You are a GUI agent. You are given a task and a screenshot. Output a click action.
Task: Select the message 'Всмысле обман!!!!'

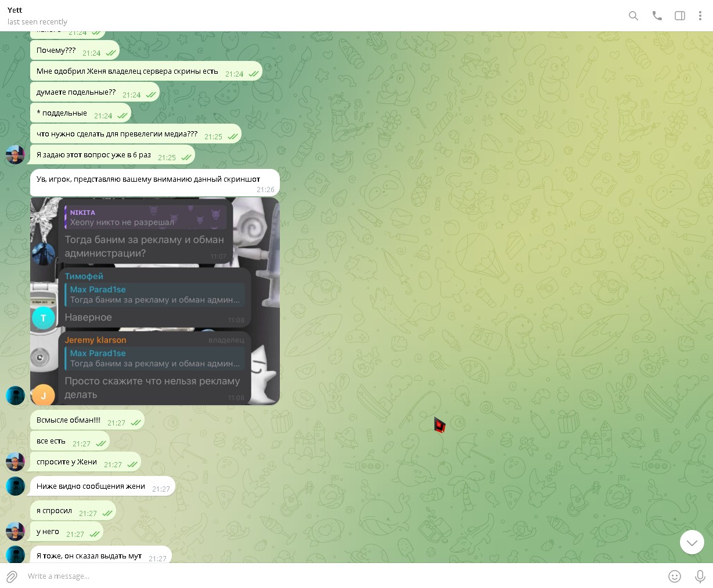[69, 420]
